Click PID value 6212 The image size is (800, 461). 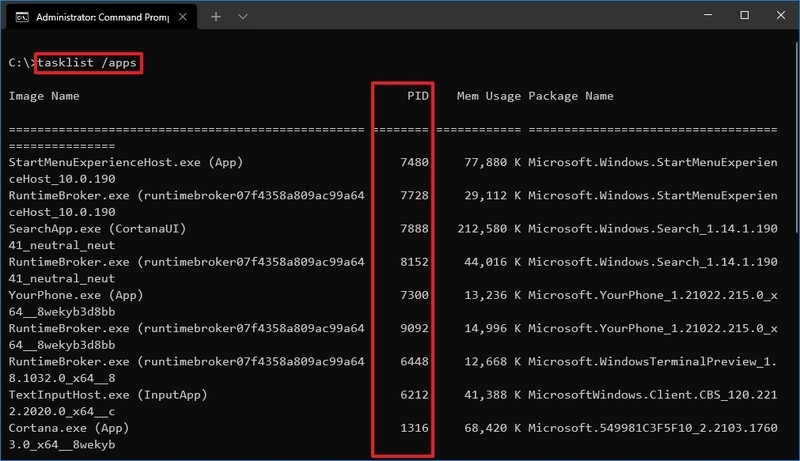click(414, 394)
